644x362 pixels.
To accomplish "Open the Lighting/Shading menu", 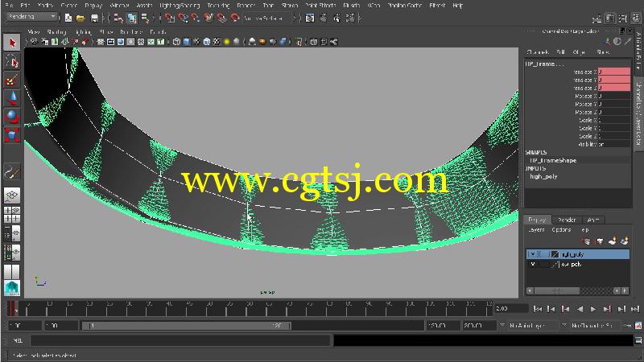I will 179,6.
